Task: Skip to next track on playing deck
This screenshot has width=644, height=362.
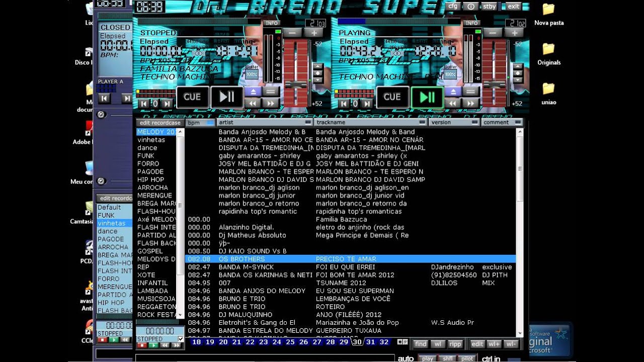Action: (x=367, y=104)
